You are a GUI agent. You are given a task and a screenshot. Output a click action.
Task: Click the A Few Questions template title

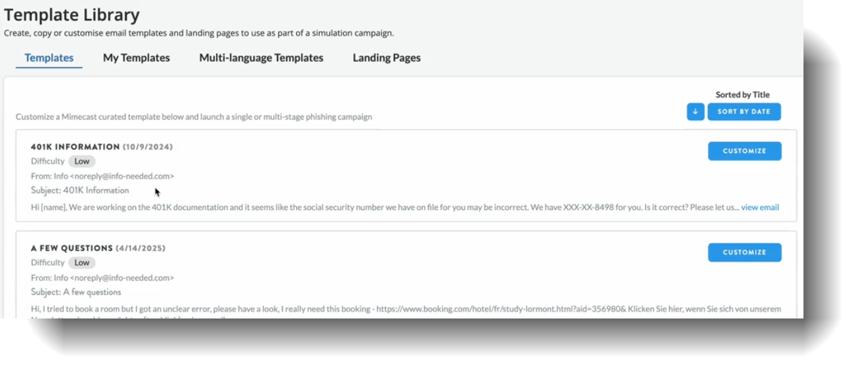[x=72, y=249]
